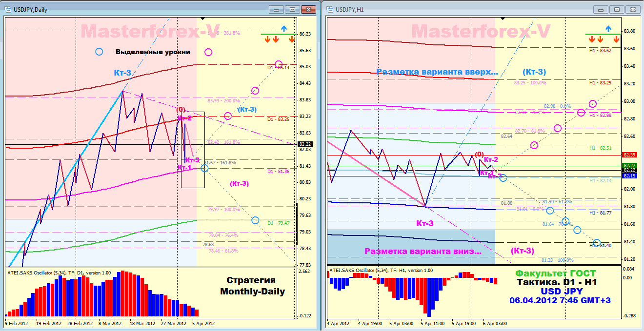Select the H1 - 82.14 level label
This screenshot has height=331, width=644.
[600, 180]
